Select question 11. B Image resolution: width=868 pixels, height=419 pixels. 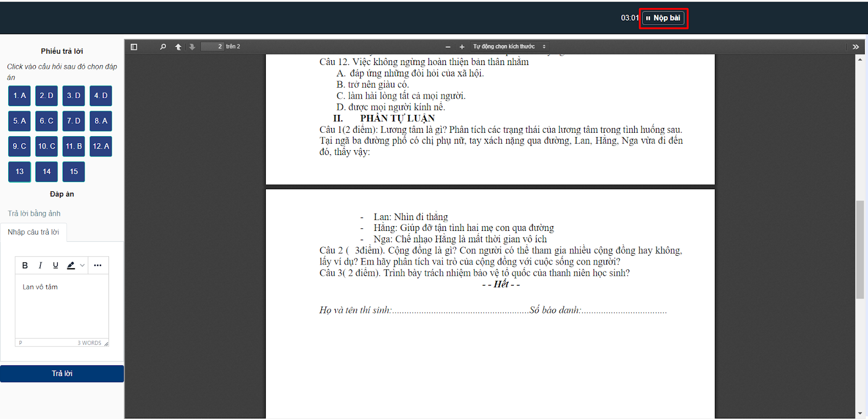[74, 146]
